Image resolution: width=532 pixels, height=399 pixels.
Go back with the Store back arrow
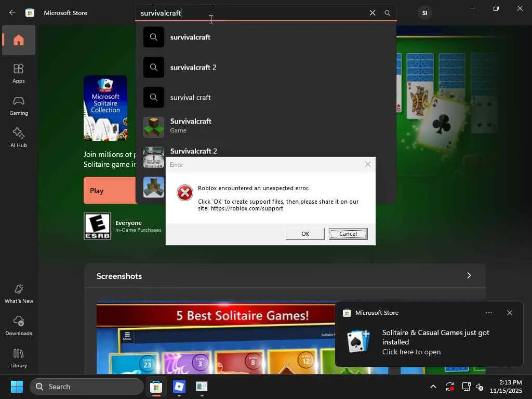[x=12, y=12]
